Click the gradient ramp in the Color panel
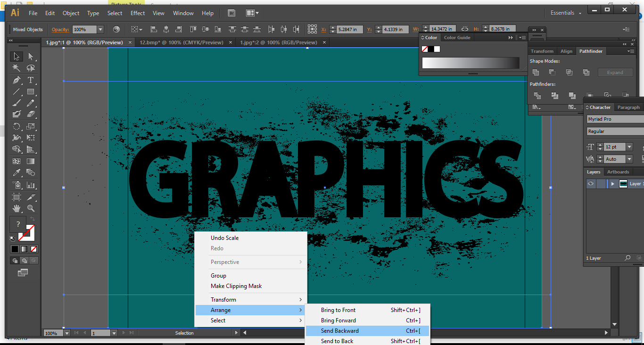The height and width of the screenshot is (345, 644). coord(471,63)
